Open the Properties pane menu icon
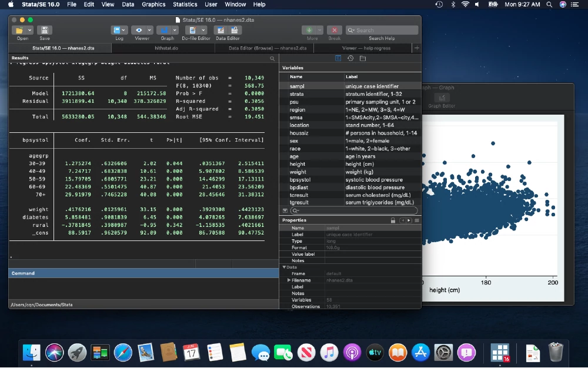This screenshot has height=368, width=588. [x=417, y=220]
